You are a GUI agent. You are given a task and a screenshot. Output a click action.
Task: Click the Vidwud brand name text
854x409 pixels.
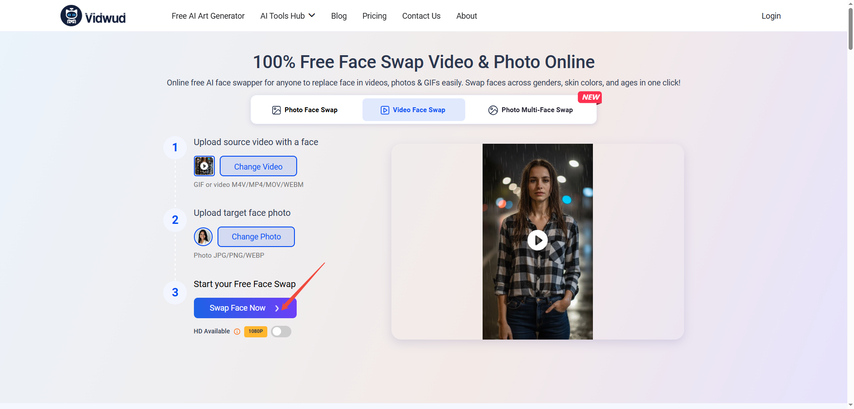click(105, 17)
